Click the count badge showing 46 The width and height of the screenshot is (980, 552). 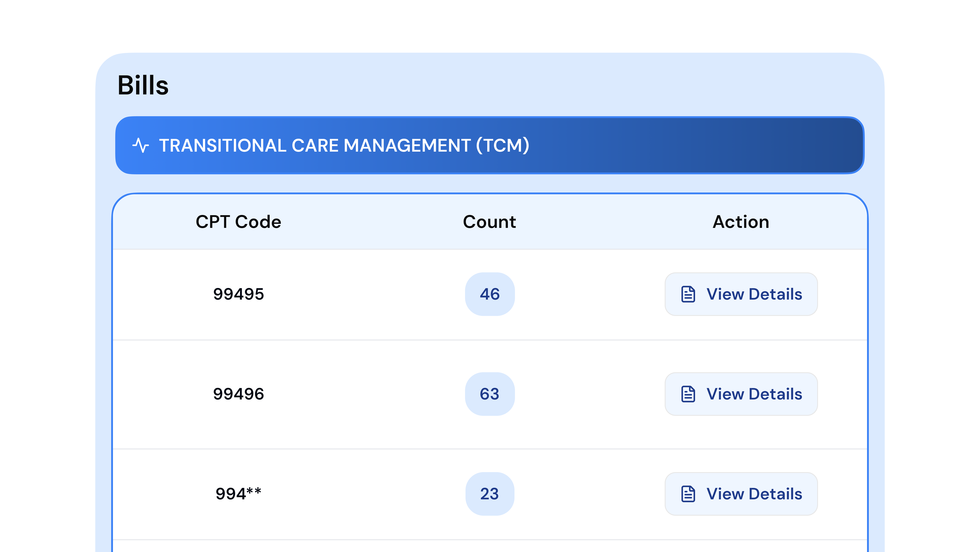tap(490, 294)
